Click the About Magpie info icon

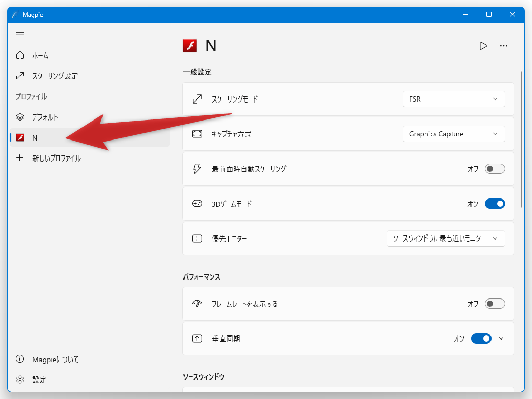20,359
